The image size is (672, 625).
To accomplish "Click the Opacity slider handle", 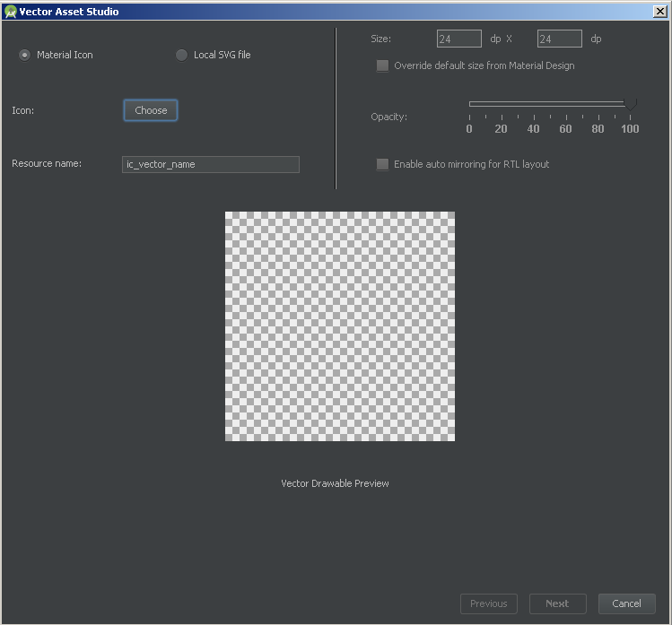I will coord(630,104).
